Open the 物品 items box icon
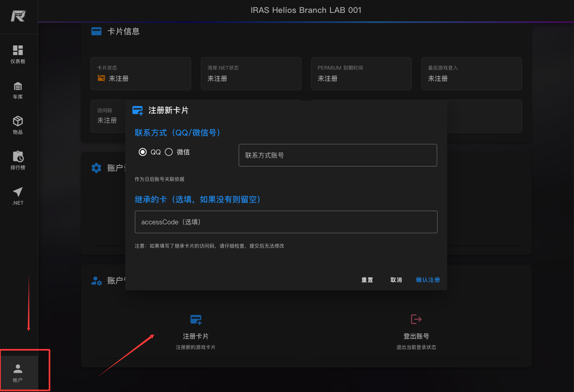The height and width of the screenshot is (392, 574). pyautogui.click(x=18, y=121)
